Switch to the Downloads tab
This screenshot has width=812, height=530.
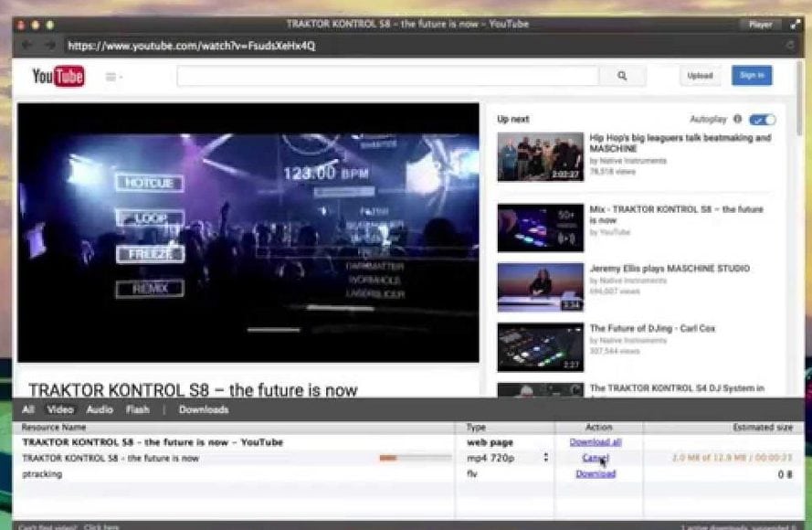(x=204, y=409)
